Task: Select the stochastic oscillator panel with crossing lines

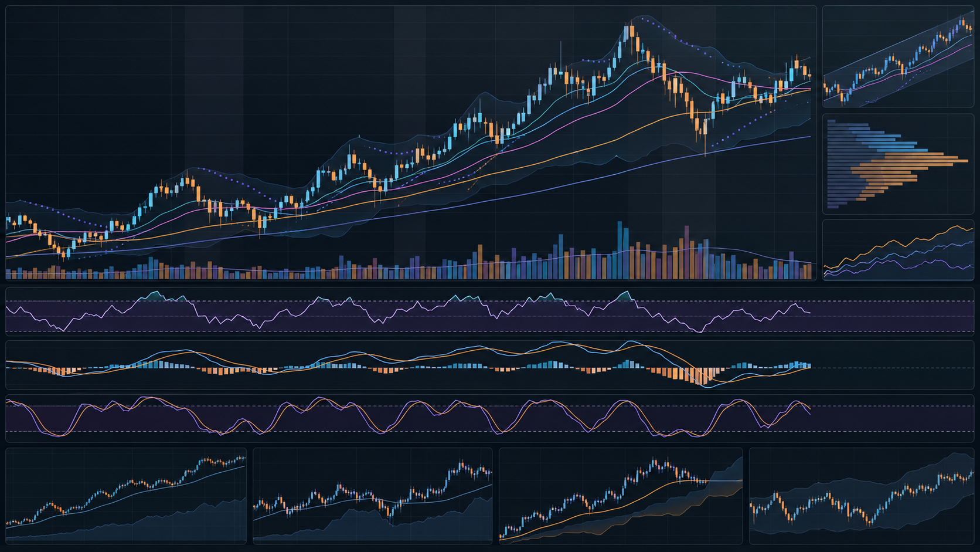Action: pyautogui.click(x=489, y=418)
